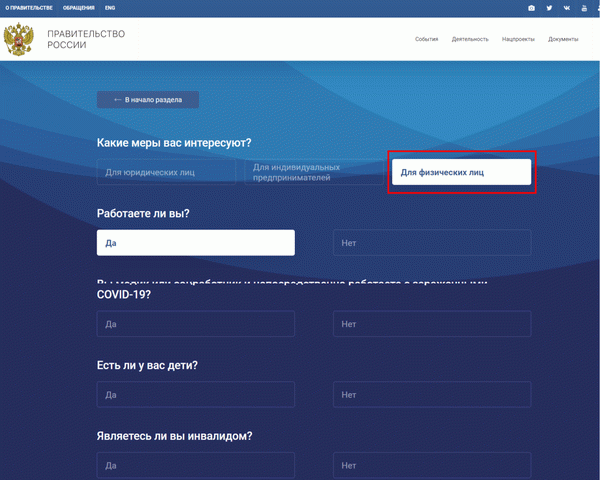This screenshot has height=480, width=600.
Task: Open the 'Документы' menu item
Action: (x=564, y=39)
